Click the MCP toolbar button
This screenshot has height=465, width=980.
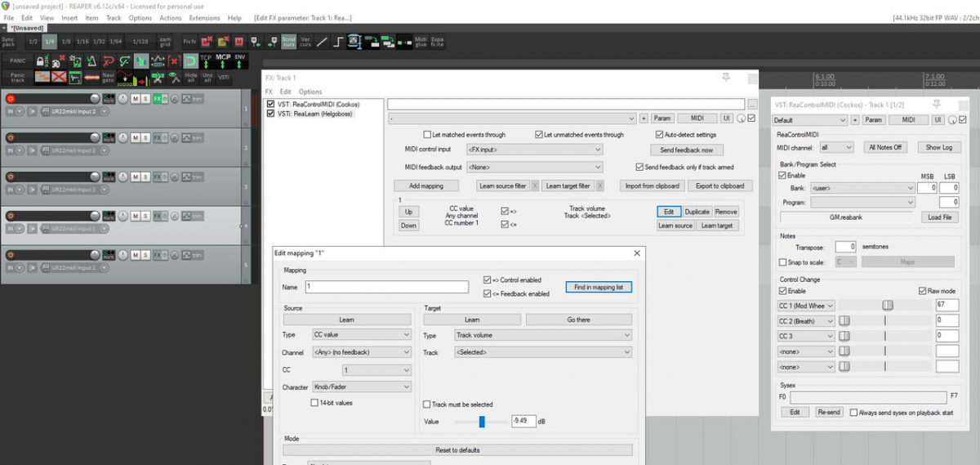[x=223, y=60]
